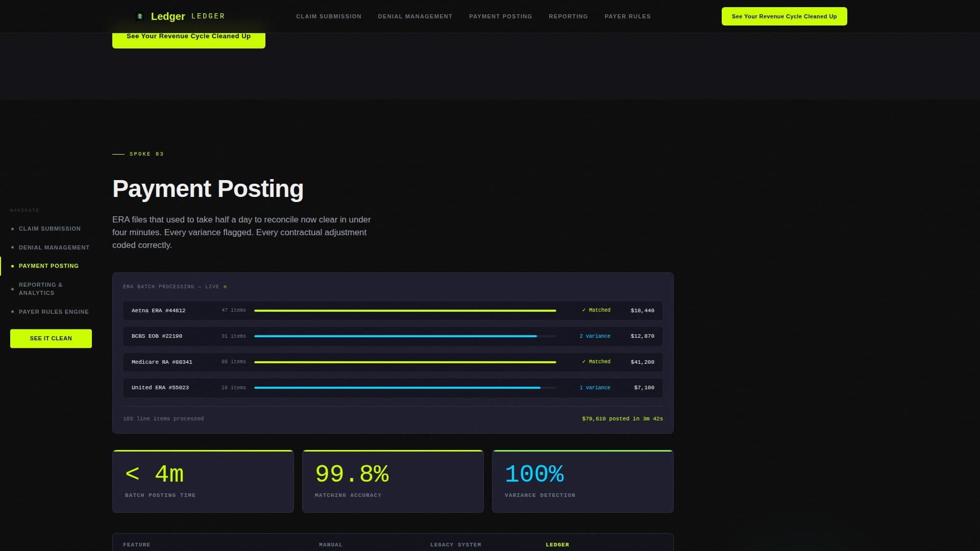Click the 19 items count
The width and height of the screenshot is (980, 551).
pos(234,388)
